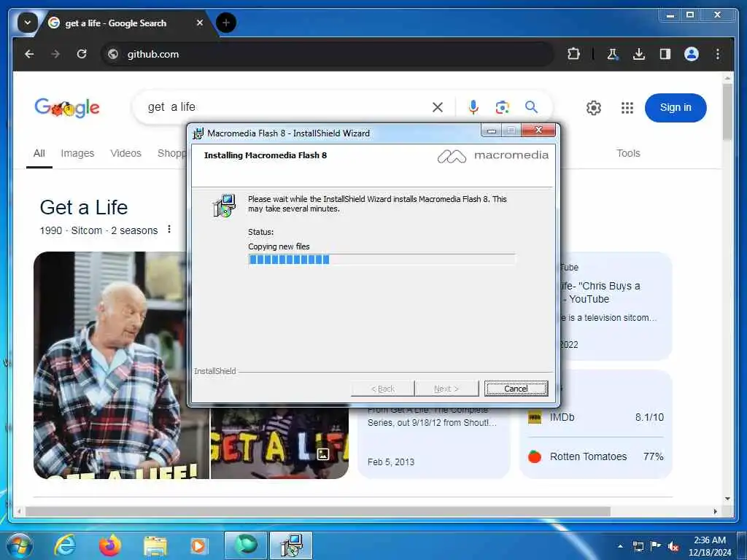This screenshot has height=560, width=747.
Task: Show hidden system tray icons
Action: coord(620,546)
